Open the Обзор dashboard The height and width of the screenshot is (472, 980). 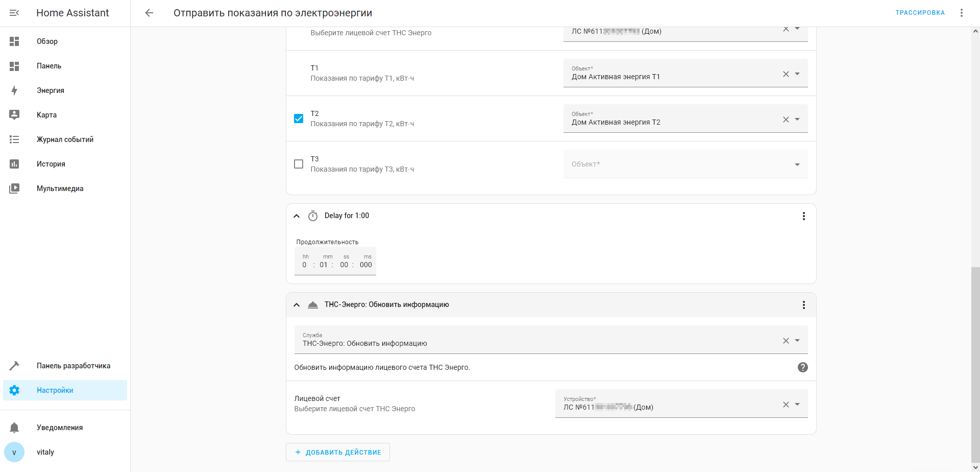pyautogui.click(x=65, y=41)
